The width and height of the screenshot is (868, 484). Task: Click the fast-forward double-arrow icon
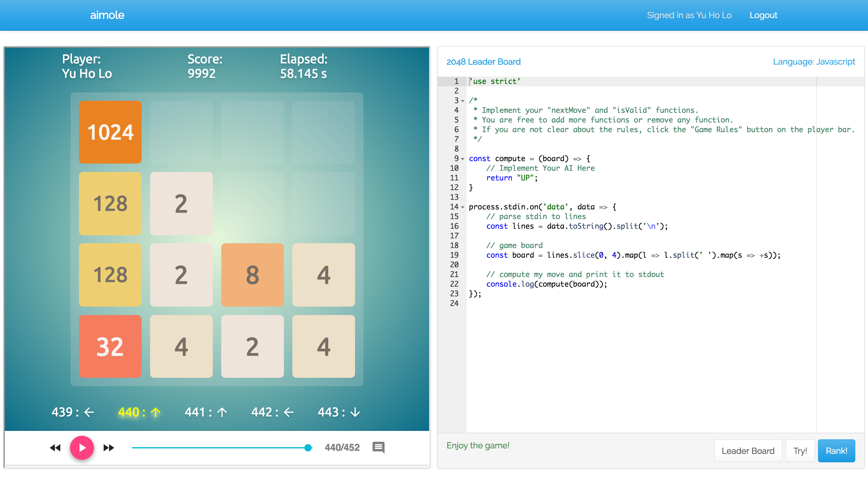(108, 447)
